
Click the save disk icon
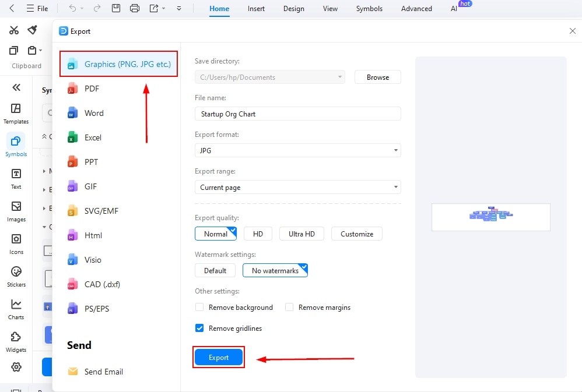point(116,8)
